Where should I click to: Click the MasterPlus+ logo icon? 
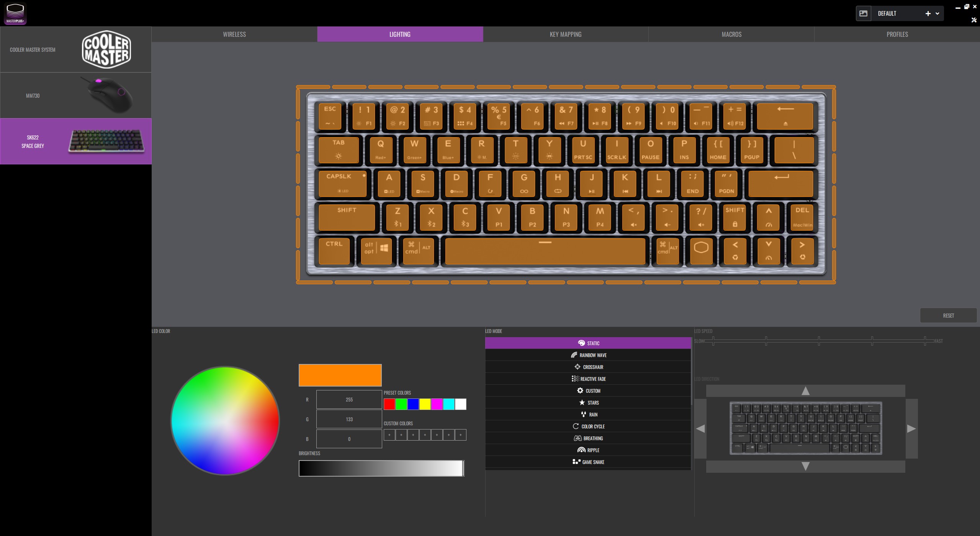(15, 13)
